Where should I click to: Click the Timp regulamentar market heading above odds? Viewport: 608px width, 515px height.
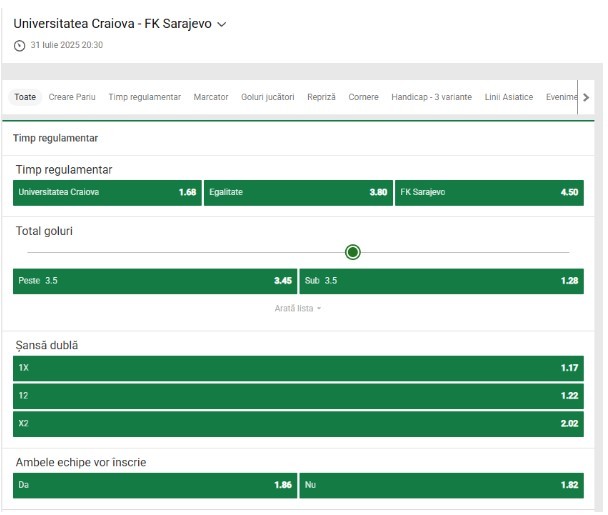(64, 170)
